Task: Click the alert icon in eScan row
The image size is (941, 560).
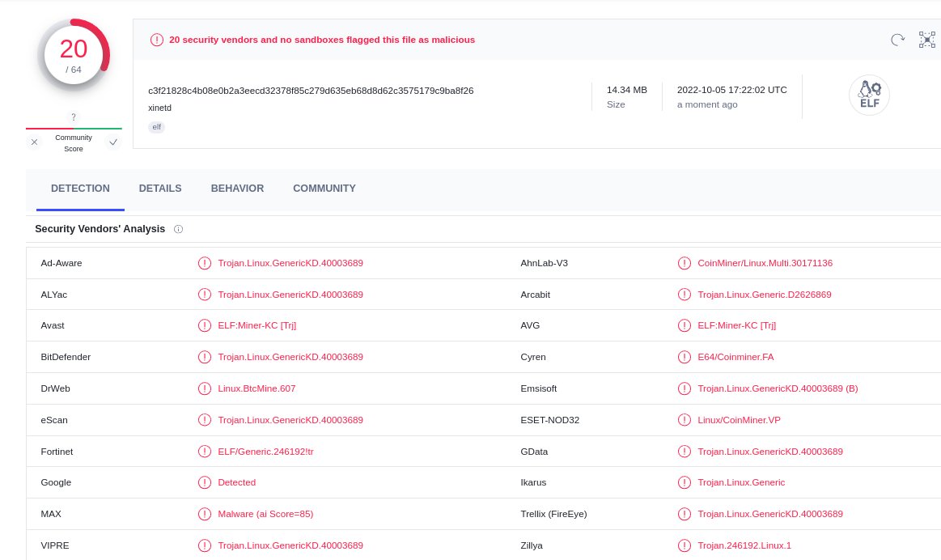Action: tap(205, 419)
